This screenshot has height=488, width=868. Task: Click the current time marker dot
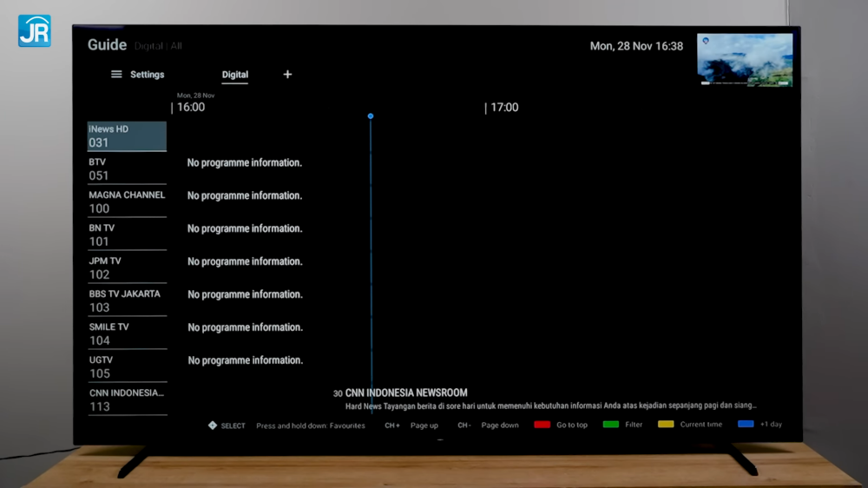click(x=371, y=115)
